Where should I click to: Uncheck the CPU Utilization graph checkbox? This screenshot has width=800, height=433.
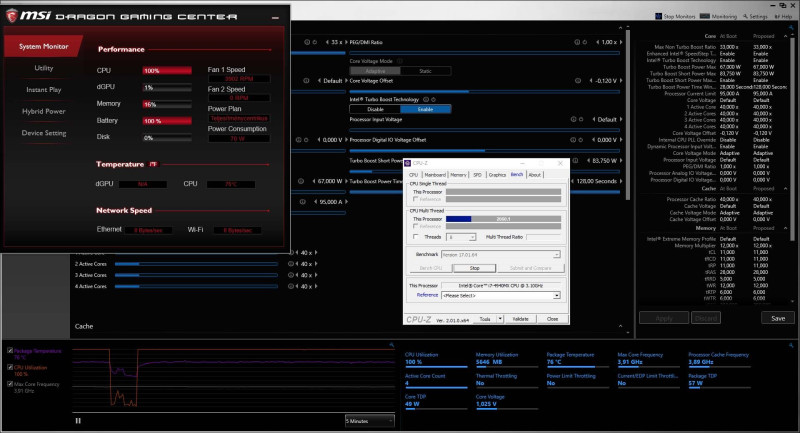coord(10,367)
